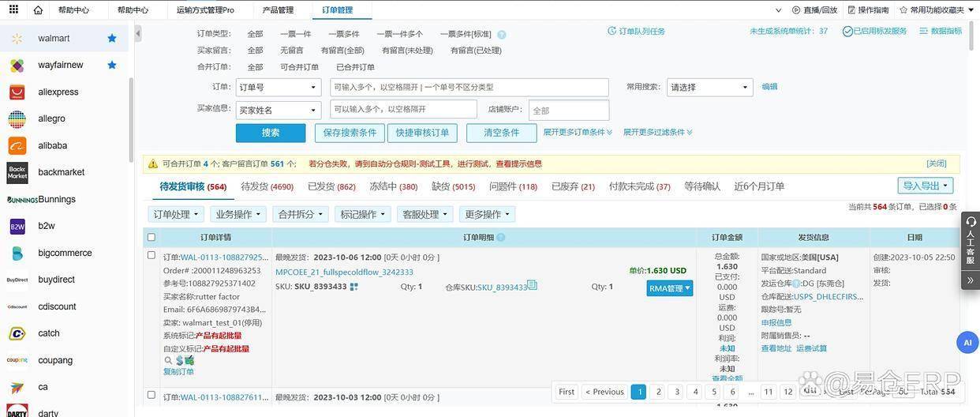The width and height of the screenshot is (980, 417).
Task: Click the order number search input field
Action: (x=469, y=87)
